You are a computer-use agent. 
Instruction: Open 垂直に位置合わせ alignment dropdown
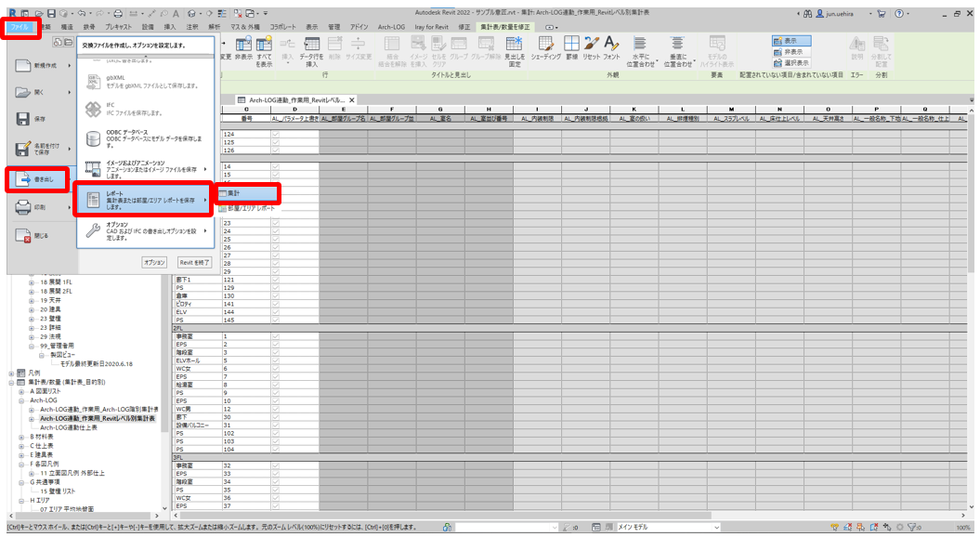click(x=677, y=51)
